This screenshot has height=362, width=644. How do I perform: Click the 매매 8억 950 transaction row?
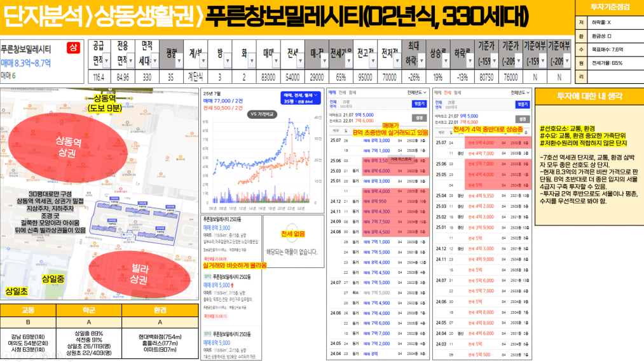coord(378,201)
